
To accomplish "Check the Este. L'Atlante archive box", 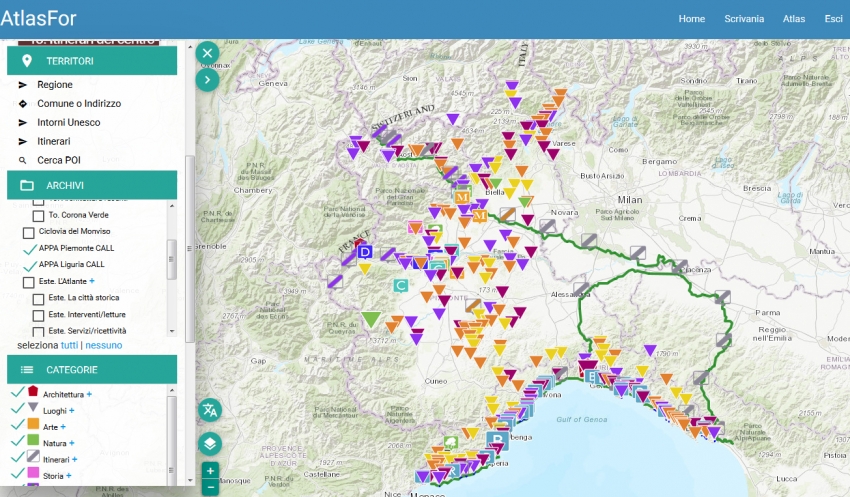I will pyautogui.click(x=29, y=282).
